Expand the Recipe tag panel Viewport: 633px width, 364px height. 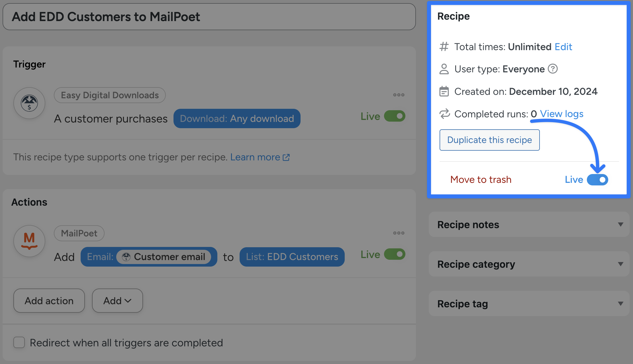[x=620, y=304]
